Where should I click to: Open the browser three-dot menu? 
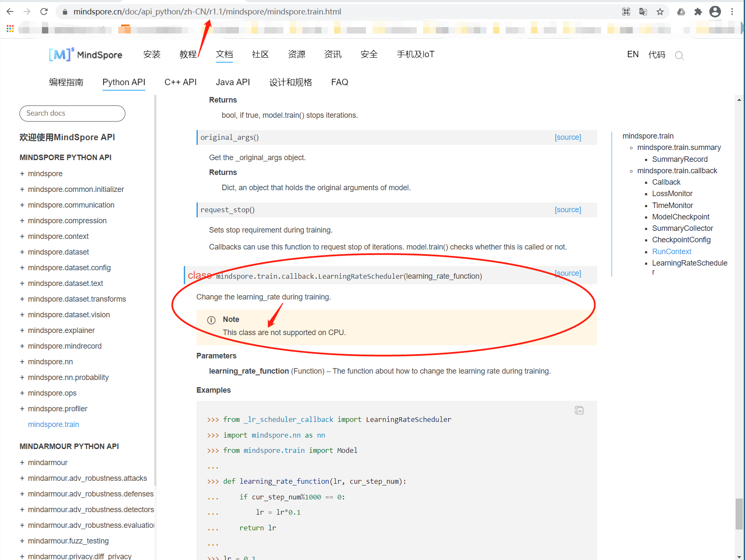[x=732, y=12]
